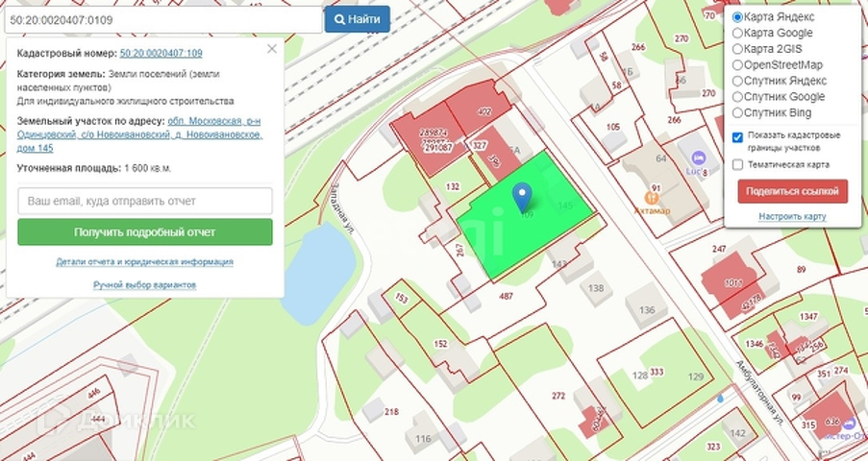
Task: Click parcel number 323 on map
Action: (x=713, y=446)
